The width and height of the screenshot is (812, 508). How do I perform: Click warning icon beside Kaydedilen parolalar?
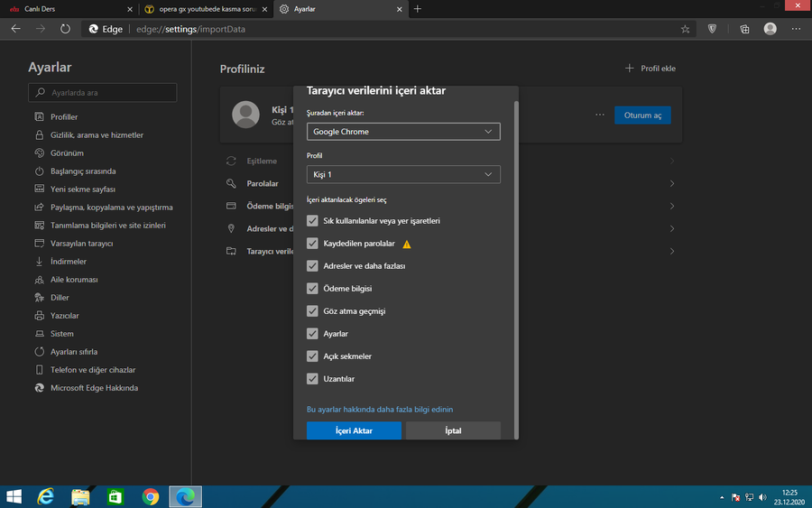click(x=407, y=244)
